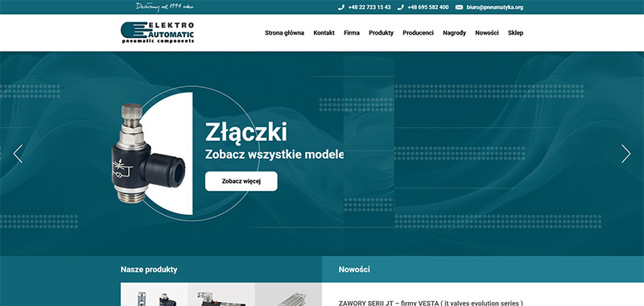Expand the Producenci menu
Image resolution: width=644 pixels, height=306 pixels.
pyautogui.click(x=418, y=33)
